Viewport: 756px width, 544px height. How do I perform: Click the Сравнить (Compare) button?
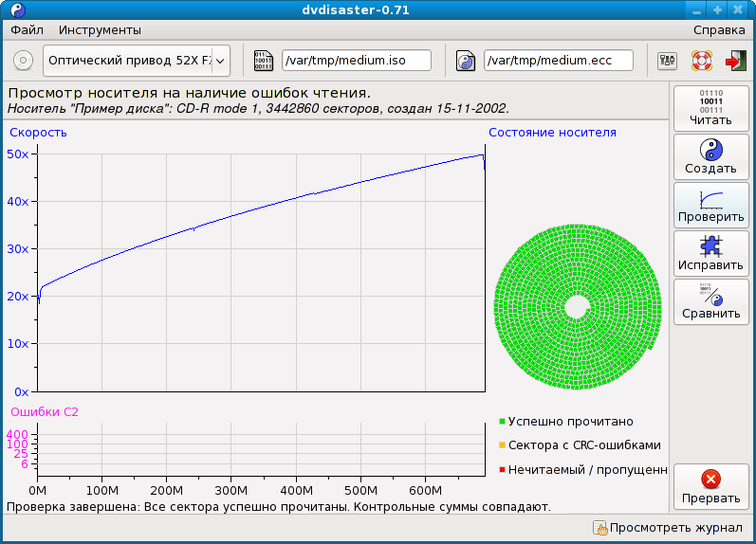[x=710, y=301]
